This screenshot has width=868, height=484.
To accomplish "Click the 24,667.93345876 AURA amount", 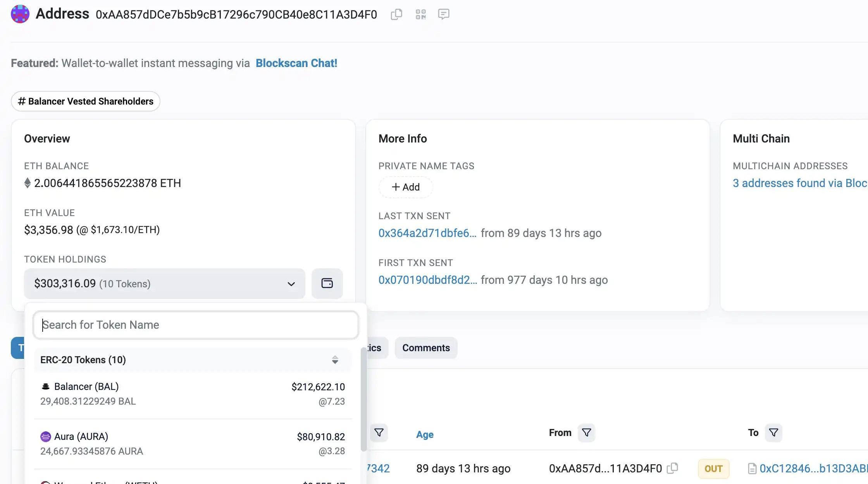I will coord(91,451).
